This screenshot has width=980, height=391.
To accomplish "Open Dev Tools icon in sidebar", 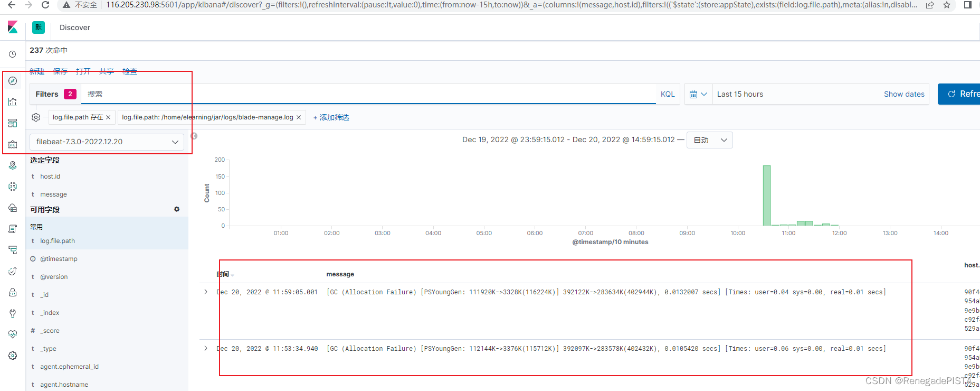I will click(x=13, y=313).
